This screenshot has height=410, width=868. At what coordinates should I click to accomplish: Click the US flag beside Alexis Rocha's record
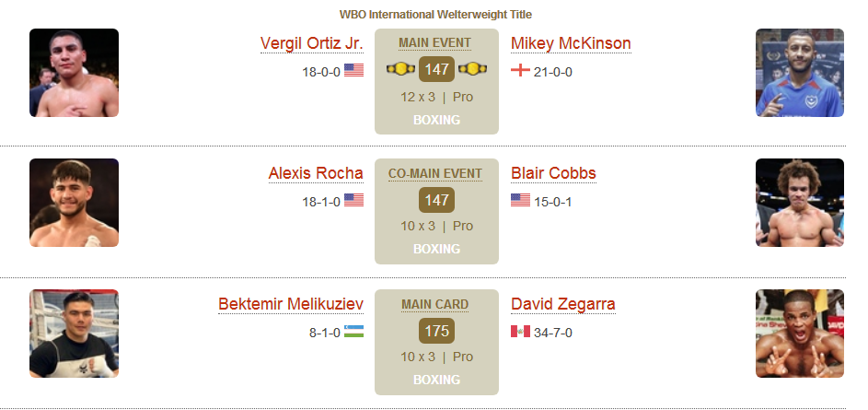click(x=353, y=200)
